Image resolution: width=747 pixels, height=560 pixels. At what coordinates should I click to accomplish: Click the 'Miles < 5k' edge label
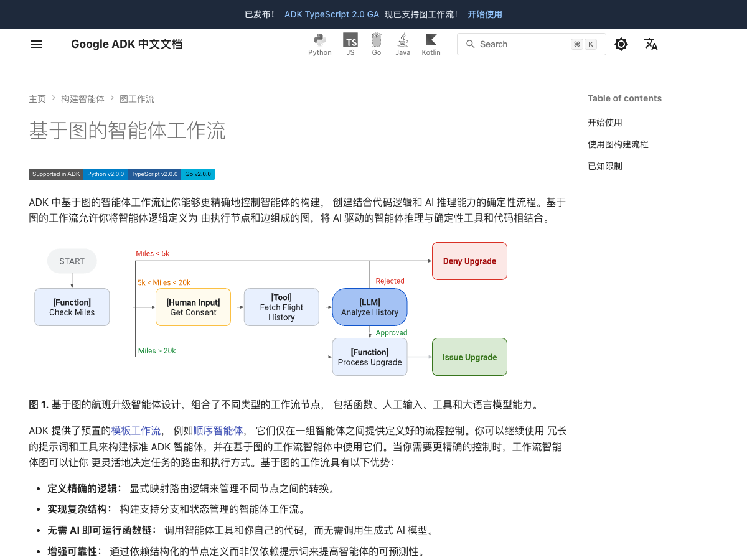[x=153, y=253]
